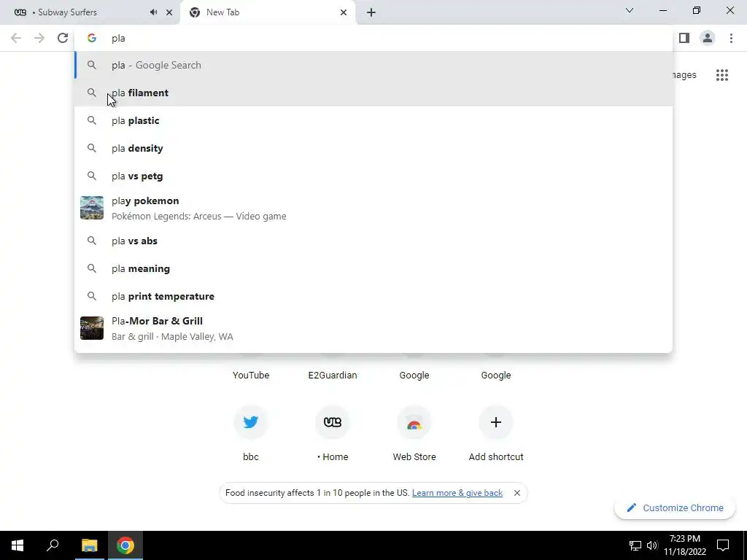
Task: Open Windows taskbar search
Action: point(53,545)
